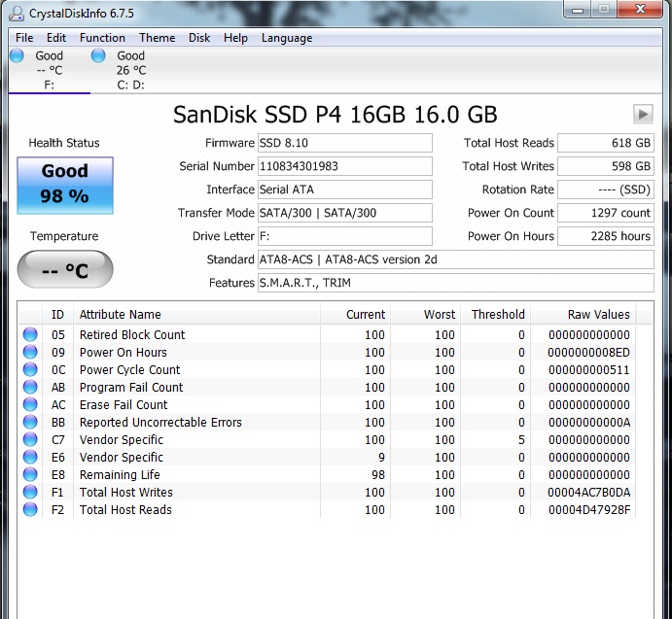Open the Language menu
This screenshot has height=619, width=672.
287,38
